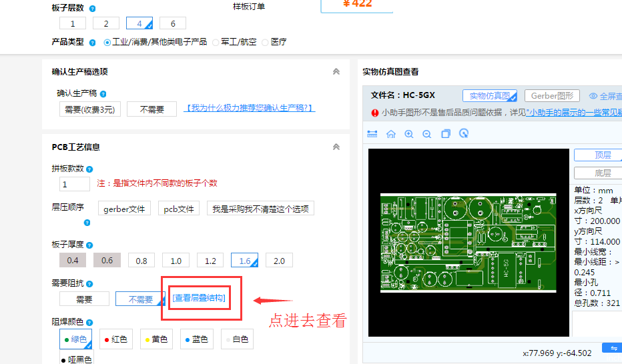Click the swap arrows button below preview
Image resolution: width=622 pixels, height=364 pixels.
pos(611,349)
